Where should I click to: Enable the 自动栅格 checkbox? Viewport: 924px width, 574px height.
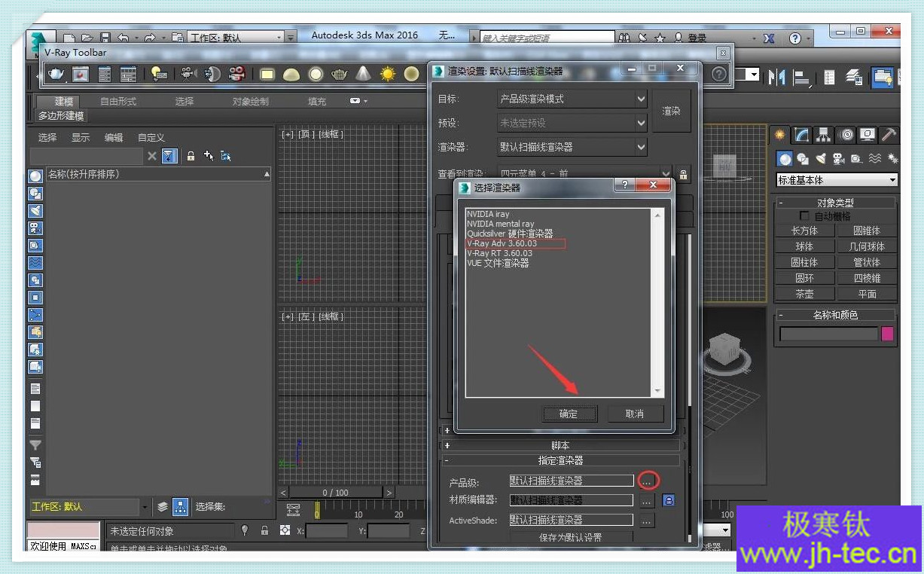pyautogui.click(x=805, y=216)
